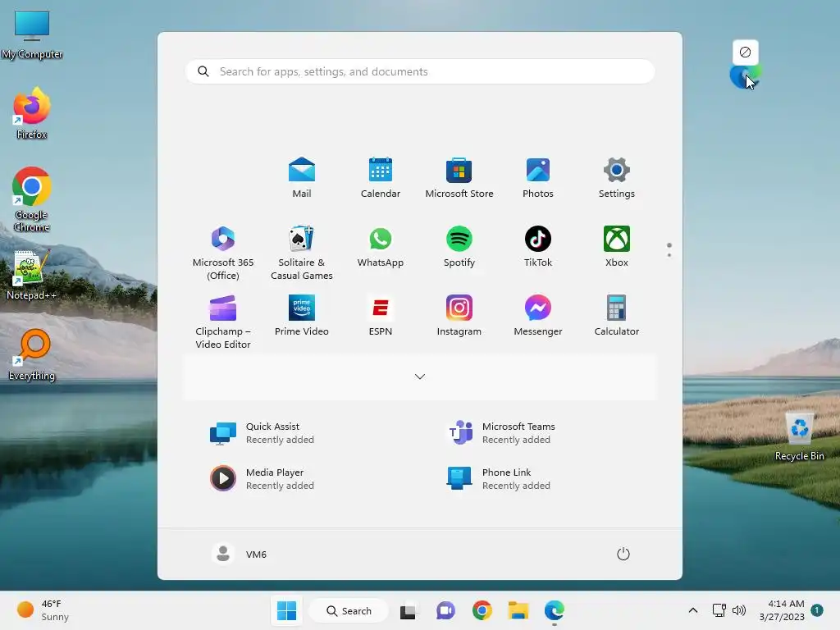The width and height of the screenshot is (840, 630).
Task: Select Notepad++ desktop shortcut
Action: (x=32, y=274)
